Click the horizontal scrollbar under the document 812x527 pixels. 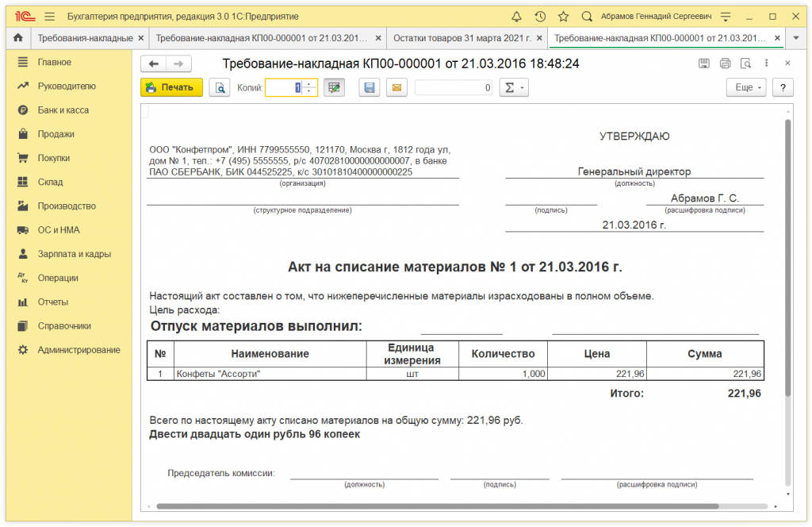click(436, 506)
